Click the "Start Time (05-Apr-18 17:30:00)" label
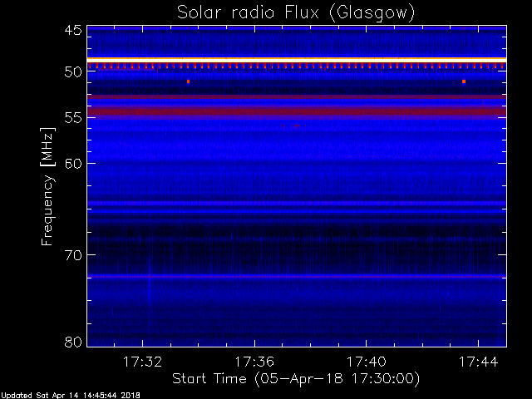Viewport: 532px width, 399px height. (x=296, y=379)
